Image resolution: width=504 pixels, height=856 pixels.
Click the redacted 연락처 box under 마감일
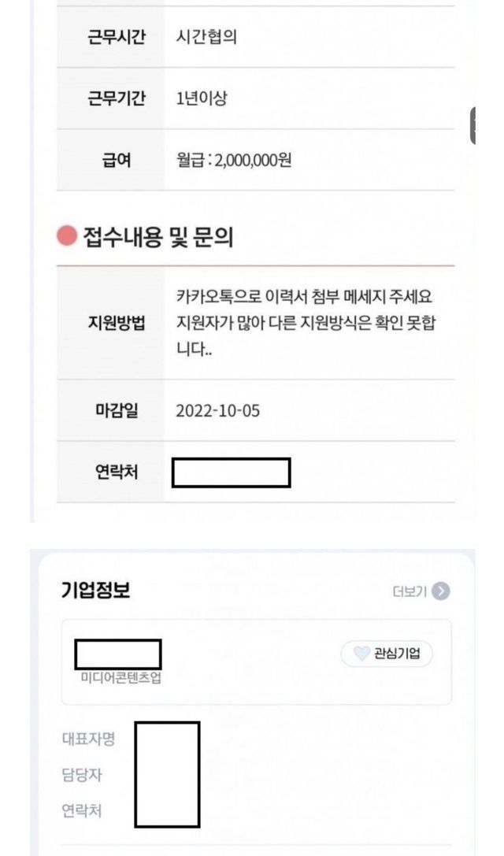231,472
